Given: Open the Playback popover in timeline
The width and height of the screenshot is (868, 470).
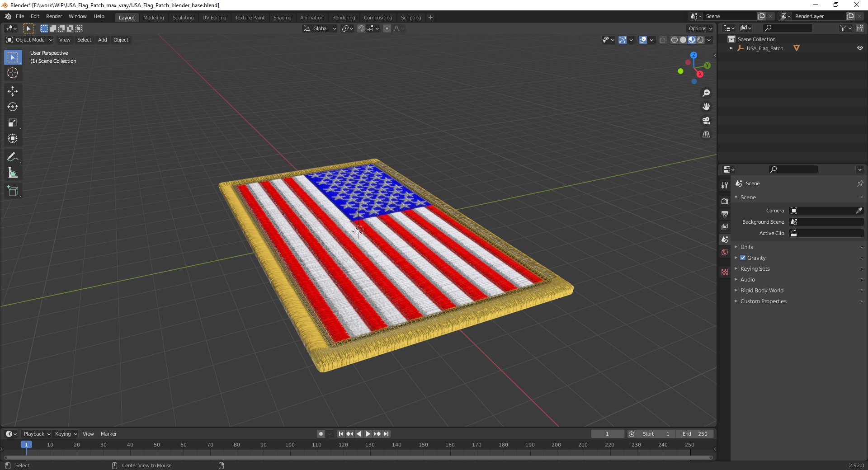Looking at the screenshot, I should (37, 434).
